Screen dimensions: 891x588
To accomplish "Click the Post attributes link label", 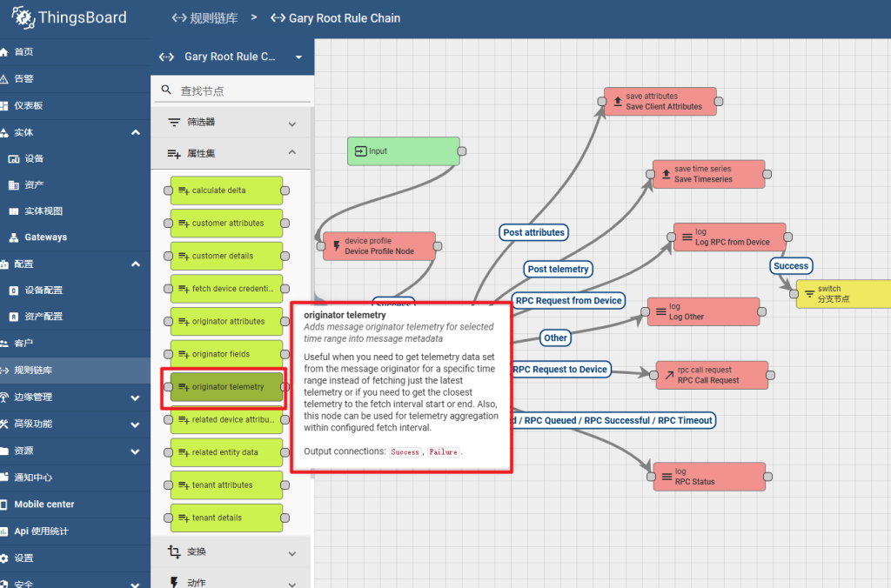I will click(533, 232).
